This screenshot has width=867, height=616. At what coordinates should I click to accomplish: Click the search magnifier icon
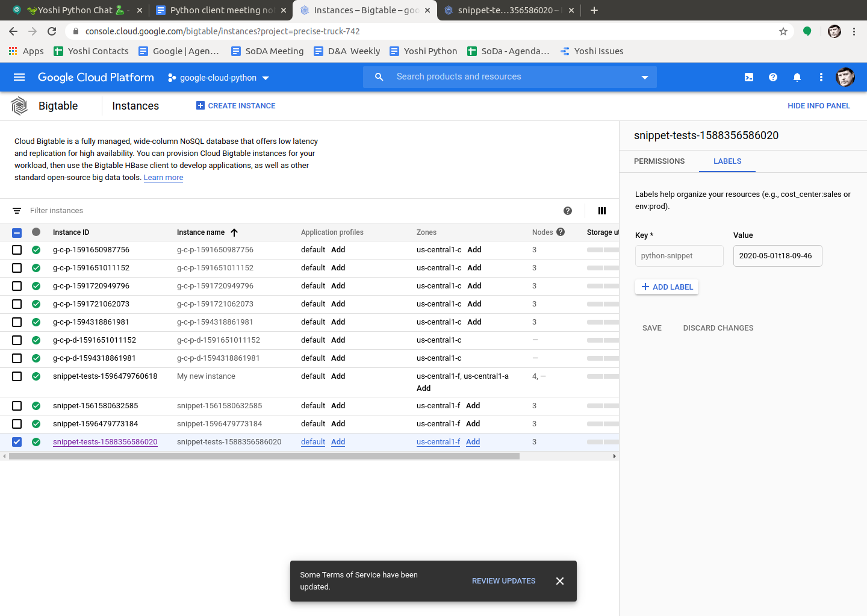pos(379,77)
